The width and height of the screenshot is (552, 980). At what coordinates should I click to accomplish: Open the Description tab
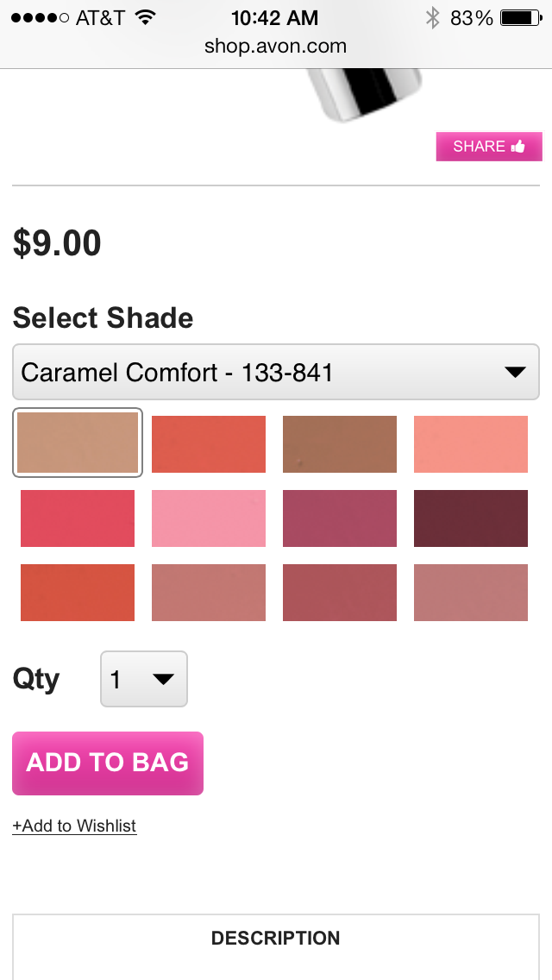[x=275, y=938]
